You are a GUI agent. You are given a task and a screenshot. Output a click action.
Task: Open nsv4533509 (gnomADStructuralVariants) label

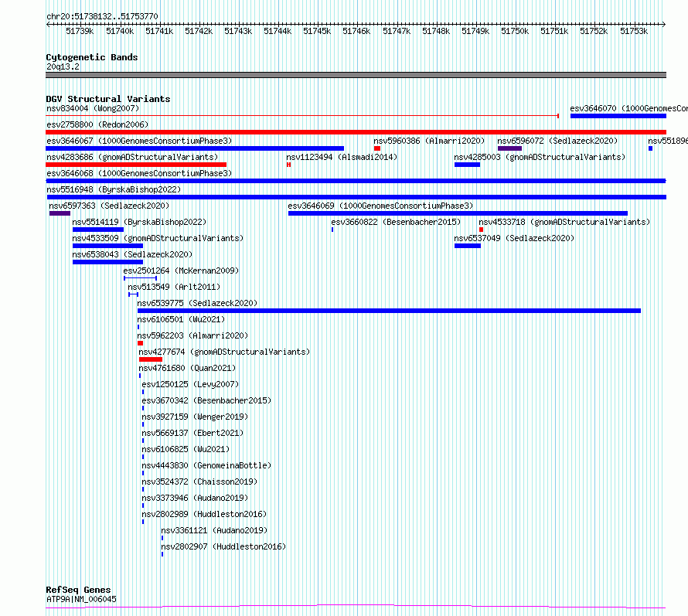point(158,238)
